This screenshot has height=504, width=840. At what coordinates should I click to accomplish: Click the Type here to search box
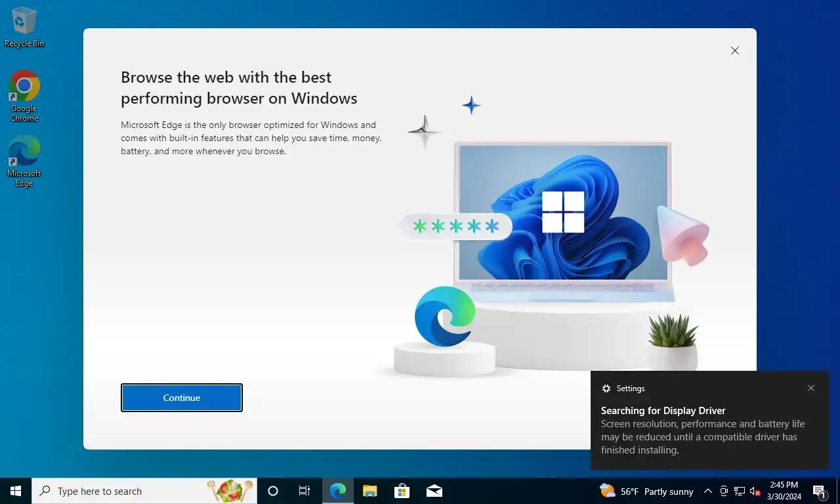(144, 491)
